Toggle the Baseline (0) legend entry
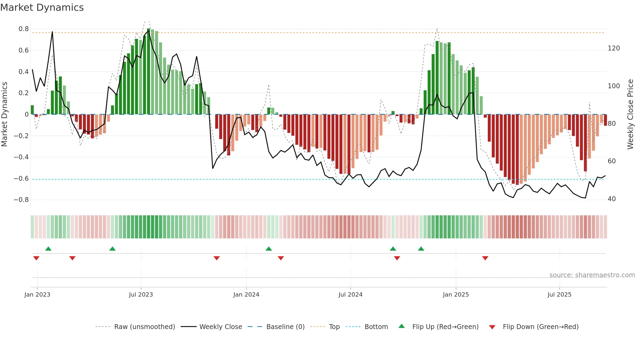Screen dimensions: 644x362 click(276, 327)
